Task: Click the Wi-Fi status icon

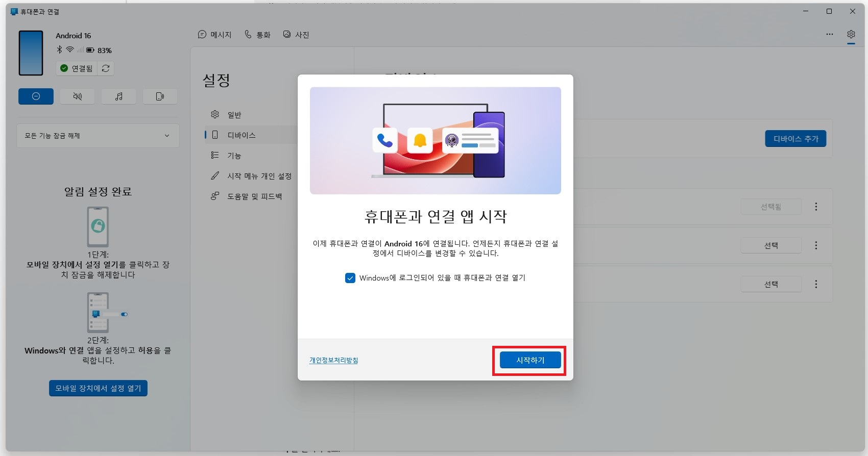Action: 70,50
